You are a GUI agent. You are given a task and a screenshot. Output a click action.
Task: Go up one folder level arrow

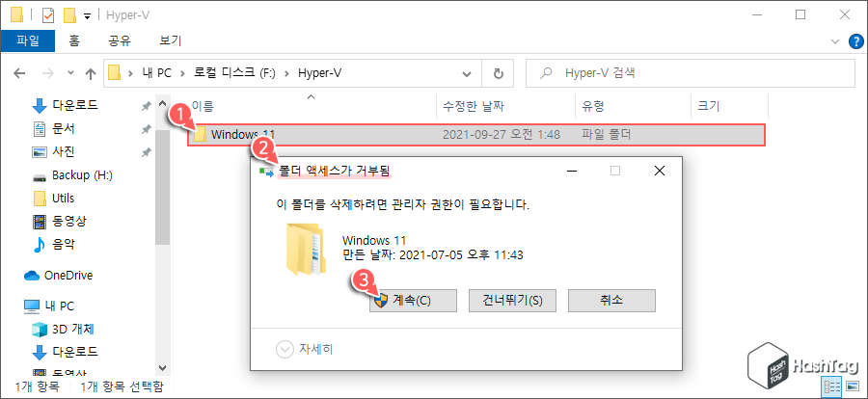pyautogui.click(x=91, y=73)
